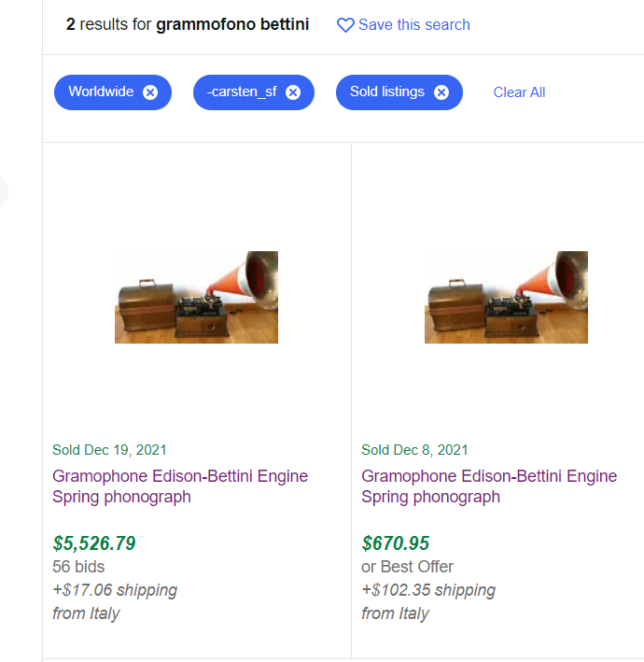Click the heart icon beside Save this search
The image size is (644, 662).
[345, 25]
